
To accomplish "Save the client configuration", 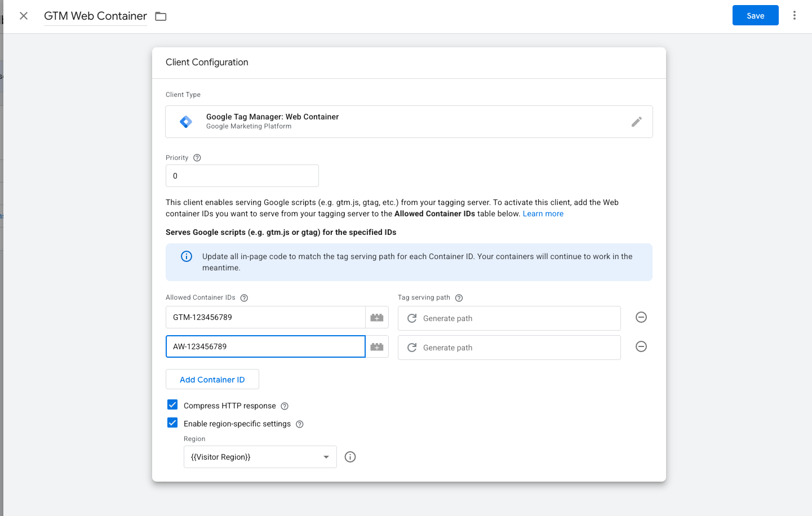I will (756, 15).
